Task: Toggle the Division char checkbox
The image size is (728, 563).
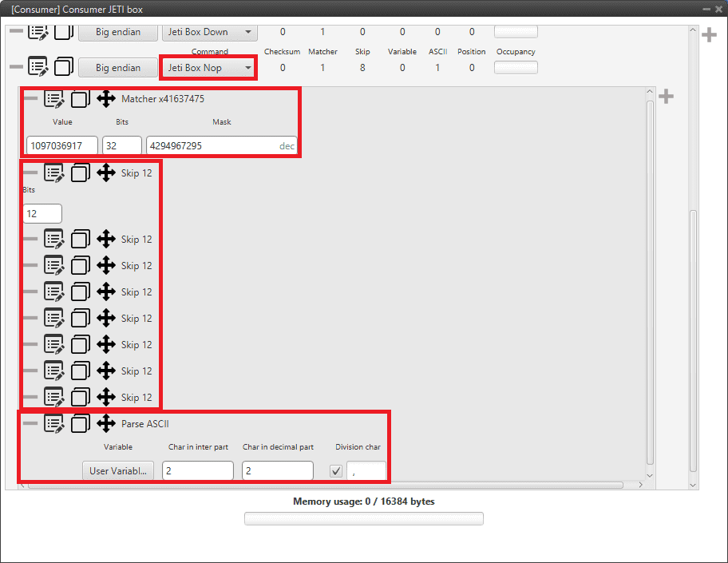Action: pyautogui.click(x=336, y=471)
